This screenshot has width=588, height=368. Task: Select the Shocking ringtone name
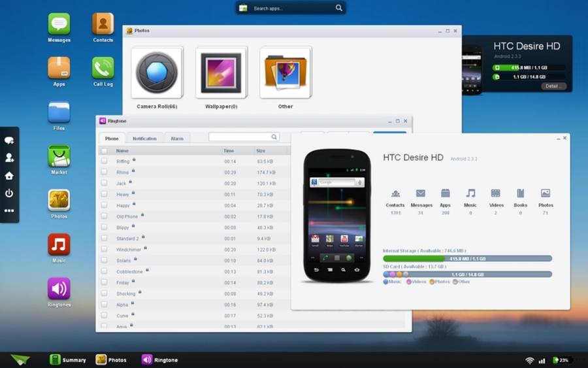click(125, 293)
